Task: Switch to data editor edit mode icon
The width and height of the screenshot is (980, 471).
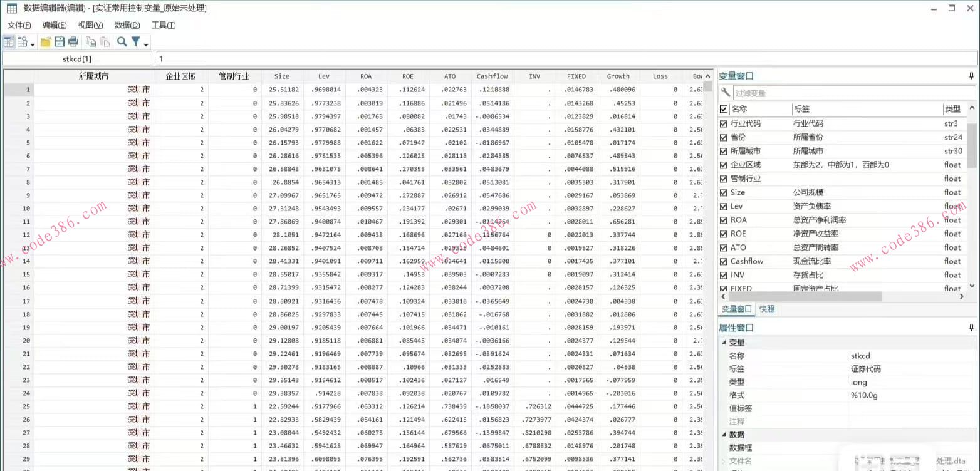Action: click(x=9, y=42)
